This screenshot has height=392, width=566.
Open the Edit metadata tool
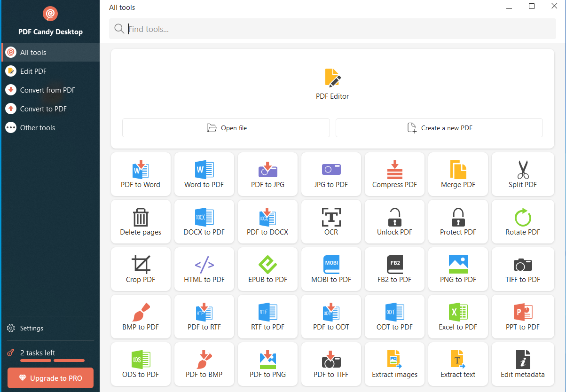click(523, 364)
